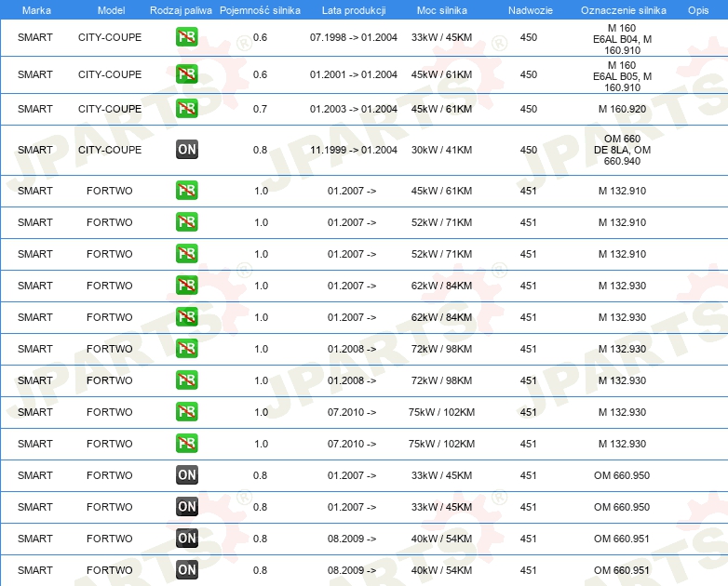Viewport: 728px width, 586px height.
Task: Click '33kW / 45KM' in the CITY-COUPE row
Action: [441, 37]
